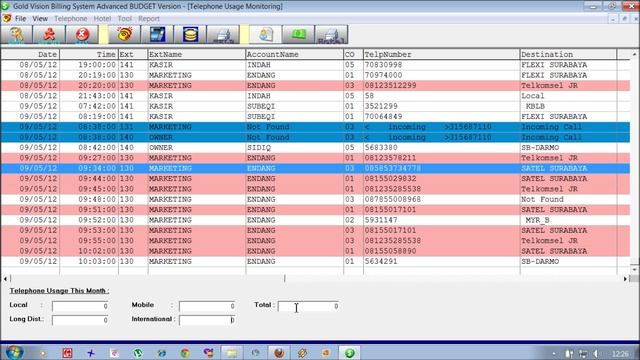
Task: Select incoming call row for Ext 131
Action: 315,127
